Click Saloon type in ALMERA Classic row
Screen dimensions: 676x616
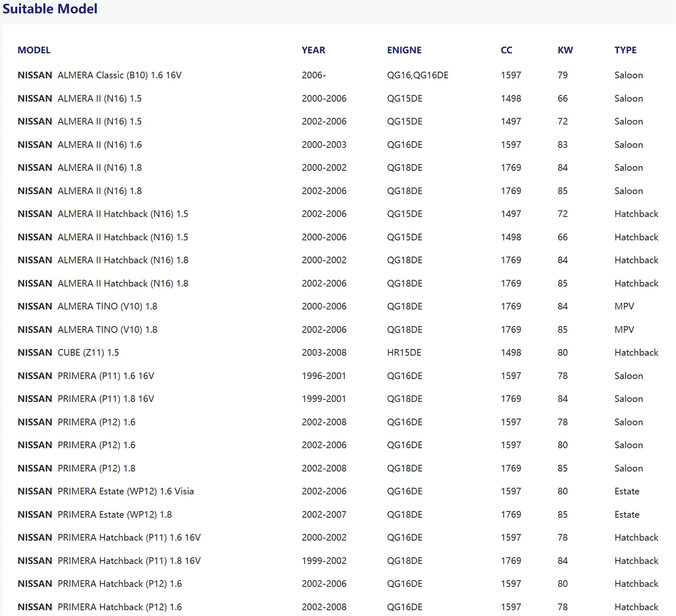629,75
